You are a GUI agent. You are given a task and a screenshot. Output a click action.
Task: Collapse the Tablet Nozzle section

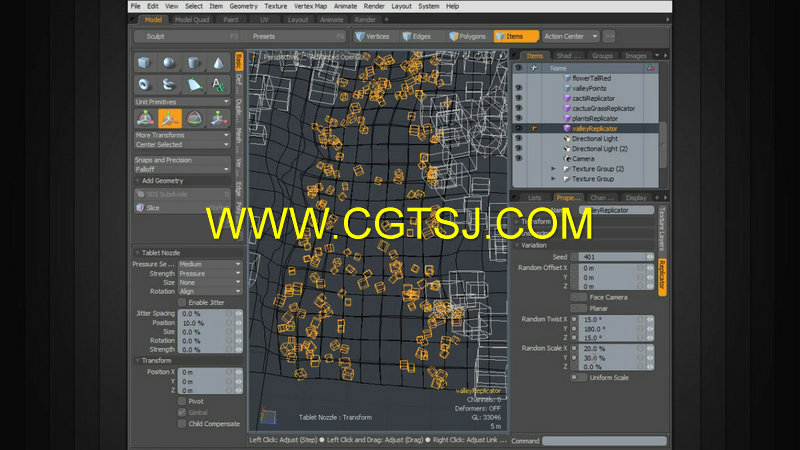pyautogui.click(x=137, y=253)
